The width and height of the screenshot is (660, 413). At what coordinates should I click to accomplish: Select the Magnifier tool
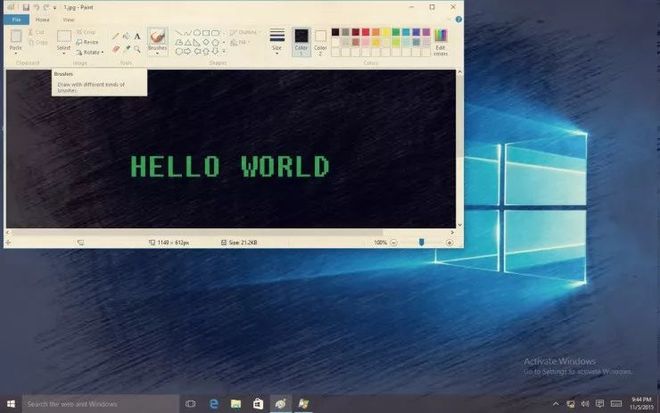pos(137,49)
